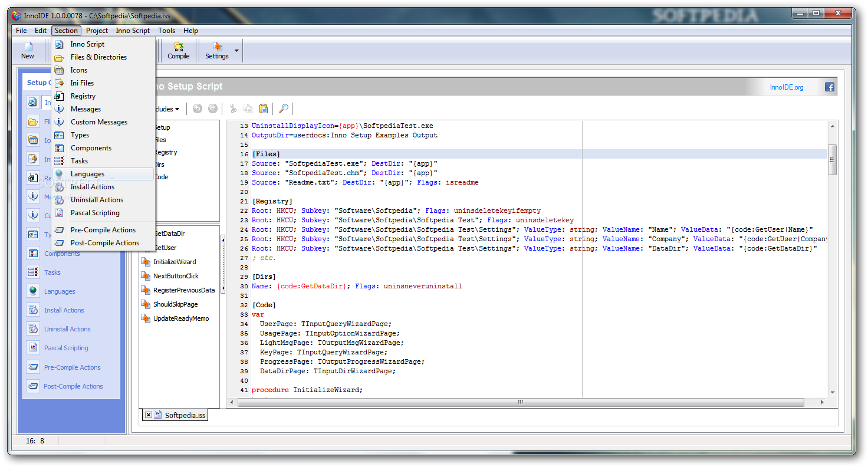
Task: Paste clipboard using the paste icon
Action: pyautogui.click(x=264, y=108)
